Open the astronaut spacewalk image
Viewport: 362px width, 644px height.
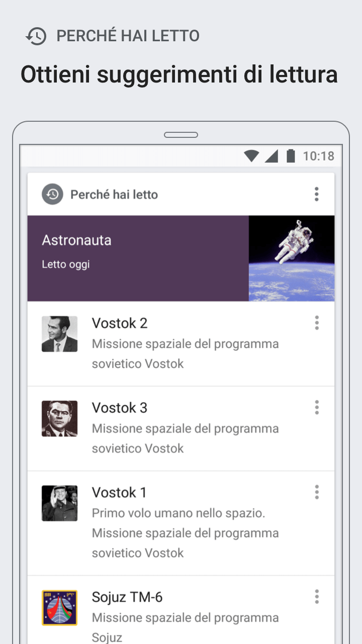coord(292,258)
